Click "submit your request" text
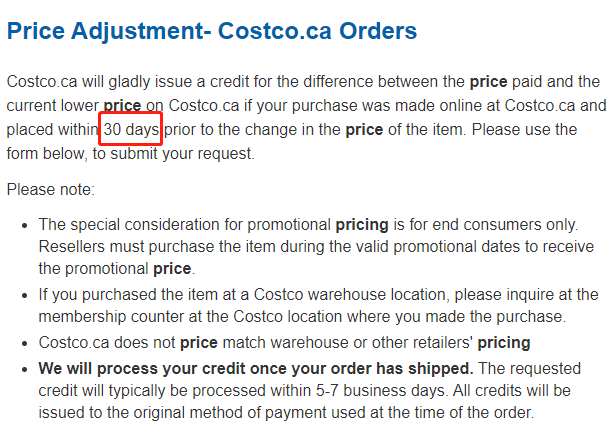This screenshot has height=430, width=610. (182, 154)
